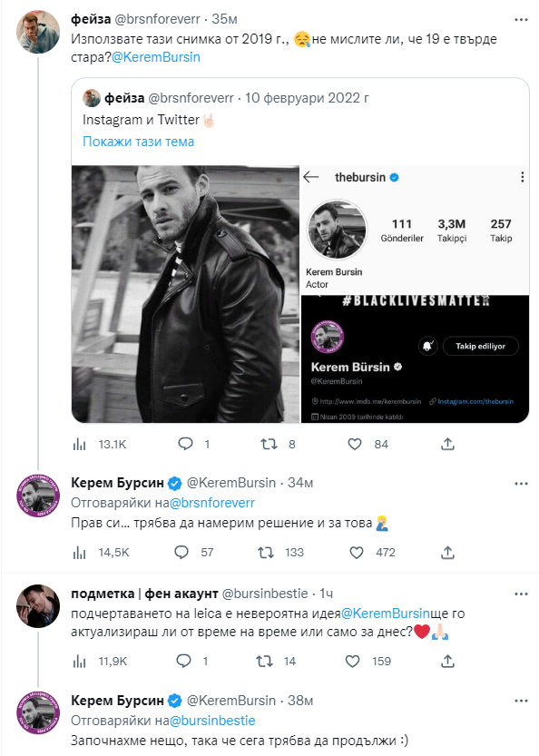Like the bursinbestie tweet with 159 likes
539x756 pixels.
click(x=353, y=661)
